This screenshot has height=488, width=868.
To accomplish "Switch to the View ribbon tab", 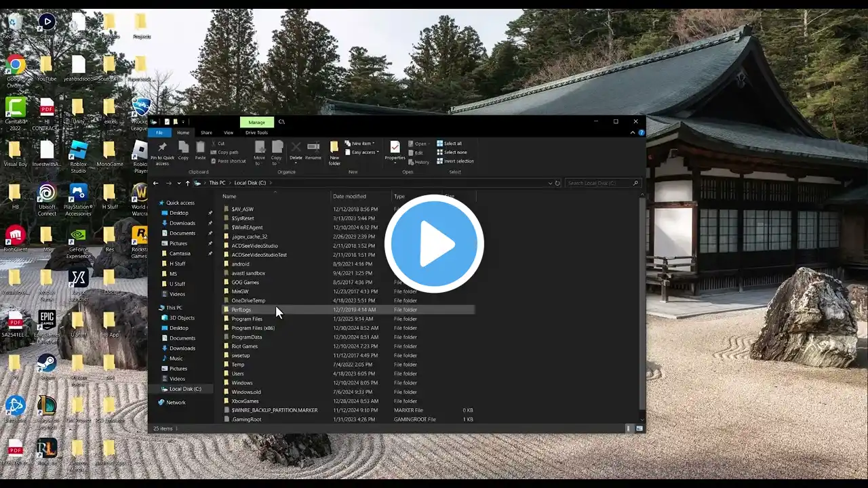I will (x=229, y=133).
